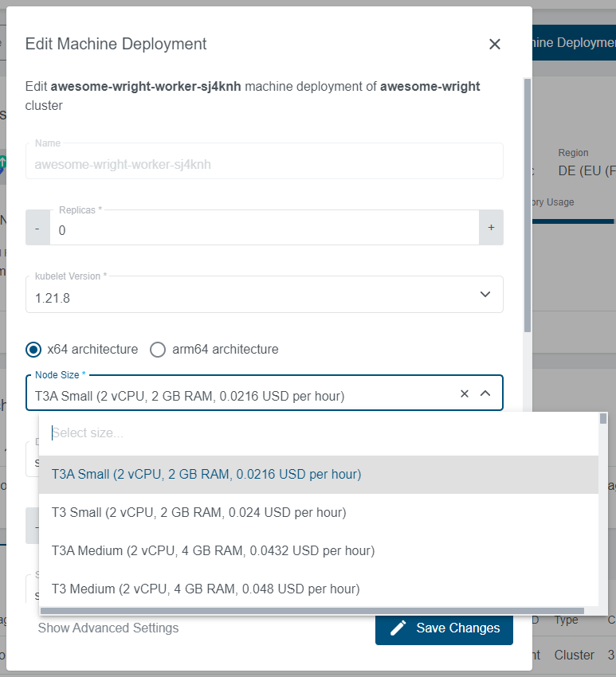This screenshot has width=616, height=677.
Task: Choose T3A Small node size option
Action: pyautogui.click(x=206, y=475)
